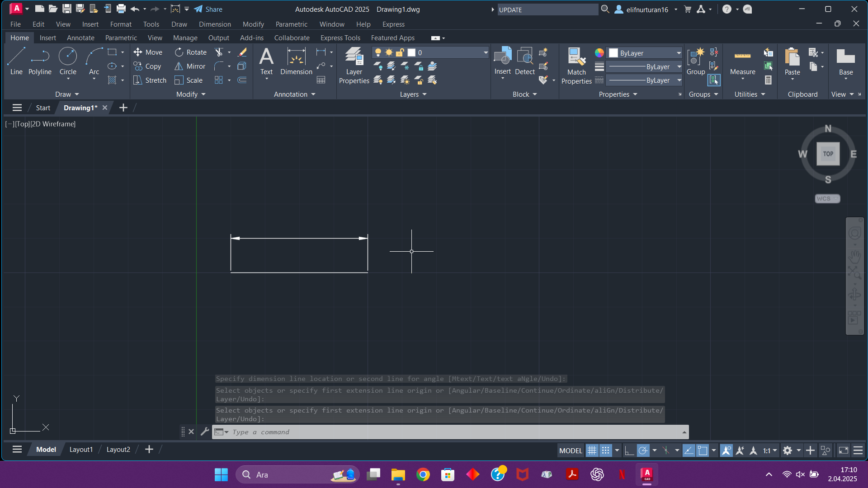
Task: Click TOP face on the ViewCube
Action: pos(828,154)
